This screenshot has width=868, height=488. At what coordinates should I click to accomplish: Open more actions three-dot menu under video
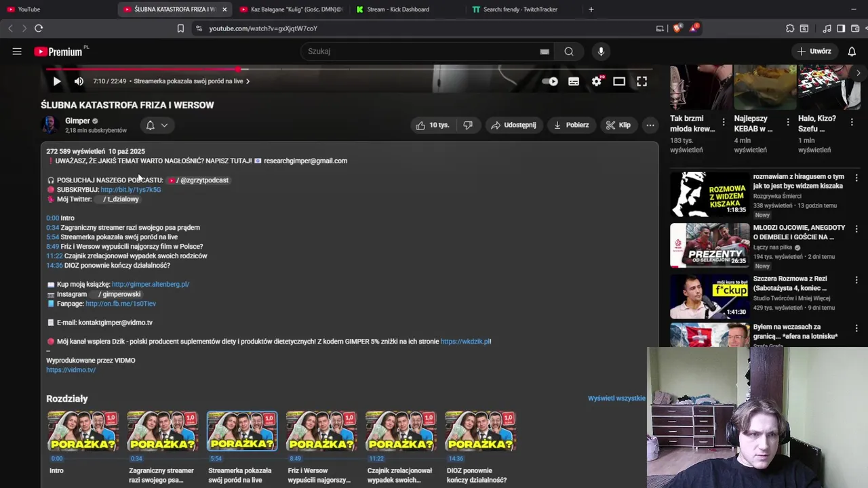(650, 125)
